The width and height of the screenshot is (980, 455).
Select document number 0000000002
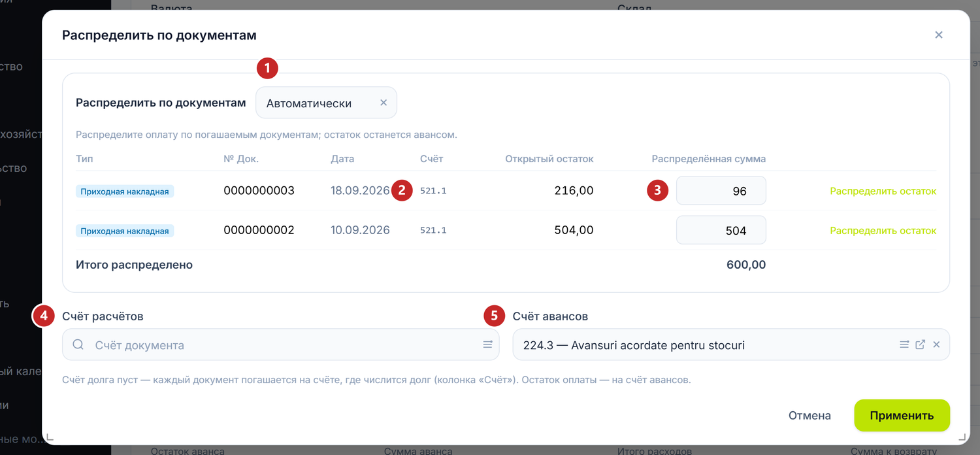pos(259,230)
